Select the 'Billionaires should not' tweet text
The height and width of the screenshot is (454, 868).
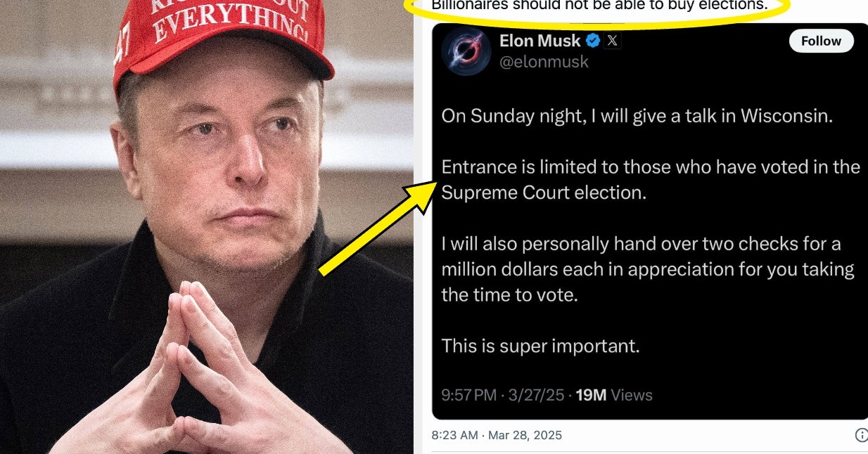coord(599,6)
